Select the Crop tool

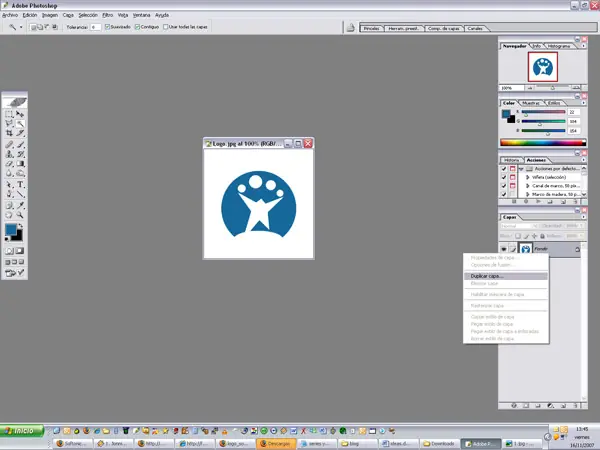pyautogui.click(x=9, y=133)
